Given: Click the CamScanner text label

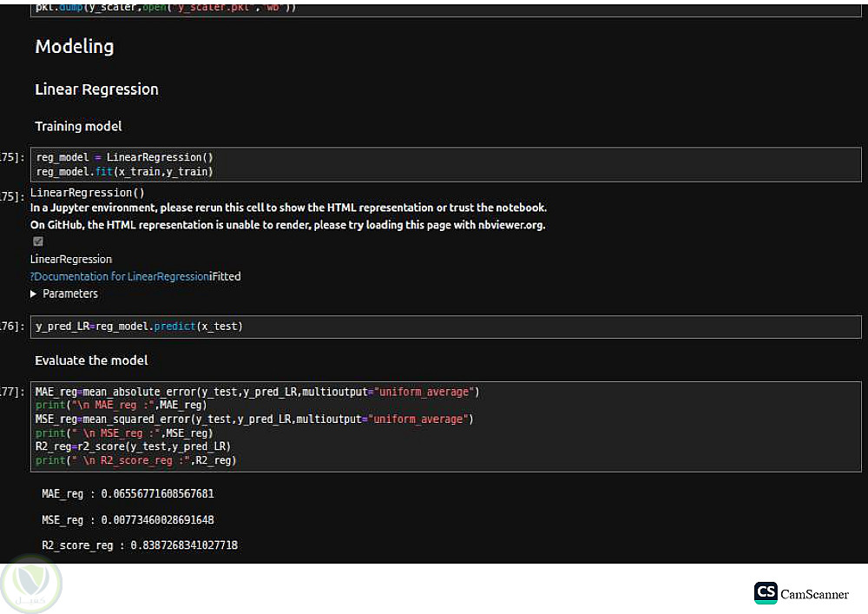Looking at the screenshot, I should point(814,594).
